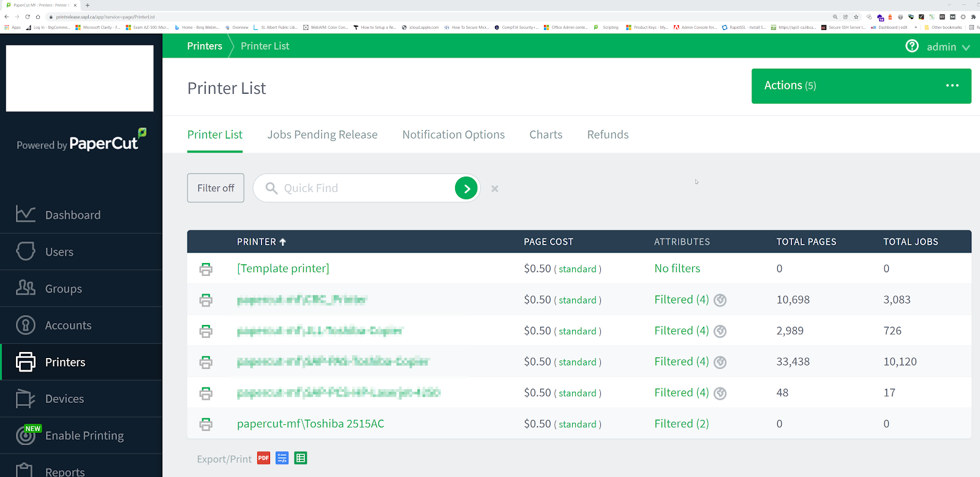Viewport: 980px width, 477px height.
Task: Click the 10,120 total jobs value
Action: 900,362
